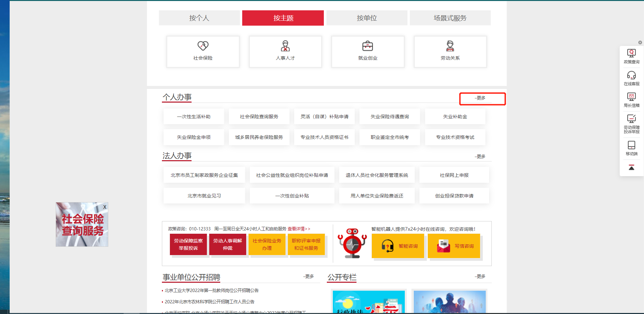Open the 局长信箱 mailbox sidebar icon
The height and width of the screenshot is (314, 644).
point(631,100)
